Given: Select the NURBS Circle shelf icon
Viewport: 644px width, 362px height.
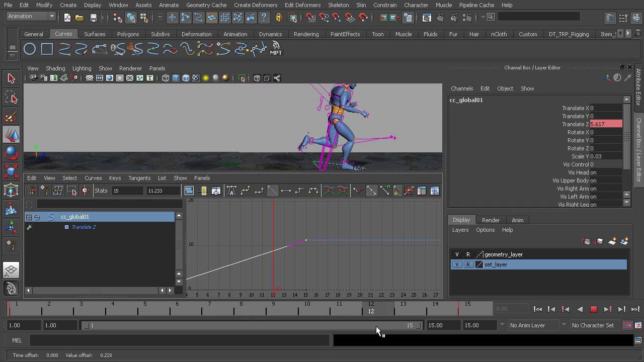Looking at the screenshot, I should (x=30, y=49).
